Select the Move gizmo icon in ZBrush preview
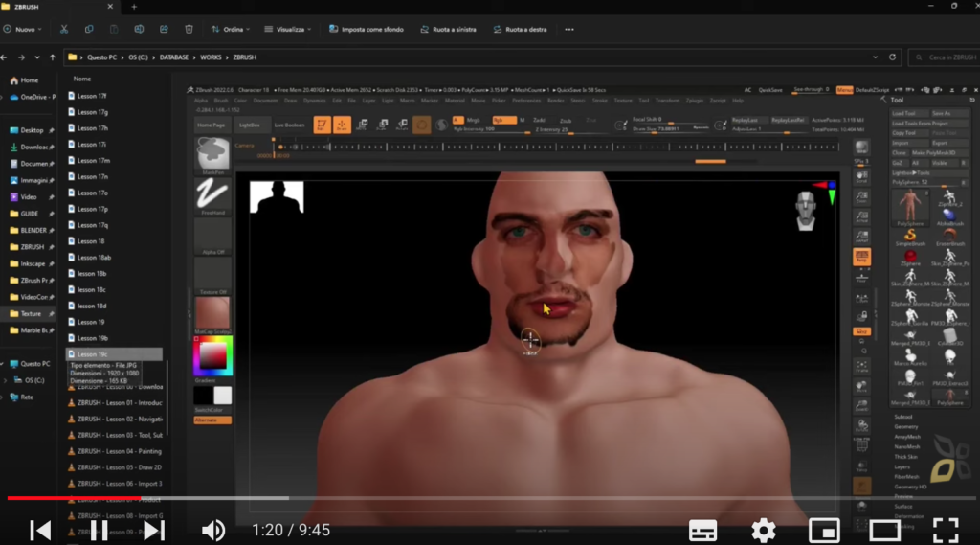Image resolution: width=980 pixels, height=545 pixels. (x=362, y=125)
